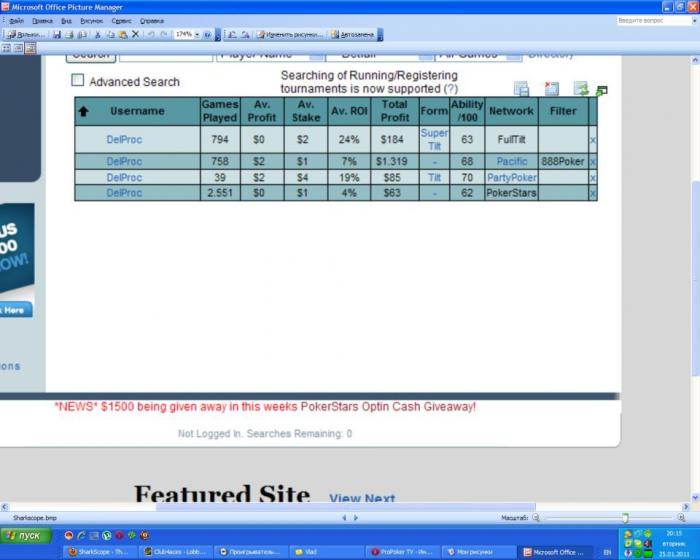Open the 174% zoom dropdown

pyautogui.click(x=197, y=34)
